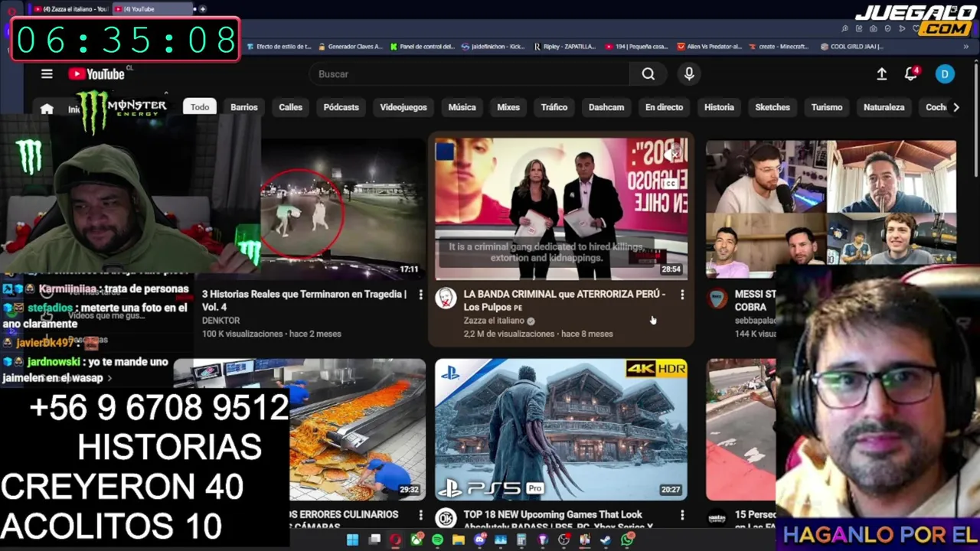Open Calculator from taskbar
Viewport: 980px width, 551px height.
tap(521, 540)
